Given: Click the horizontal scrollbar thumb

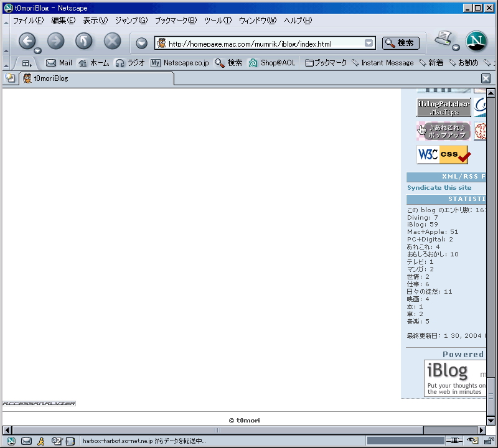Looking at the screenshot, I should (218, 430).
